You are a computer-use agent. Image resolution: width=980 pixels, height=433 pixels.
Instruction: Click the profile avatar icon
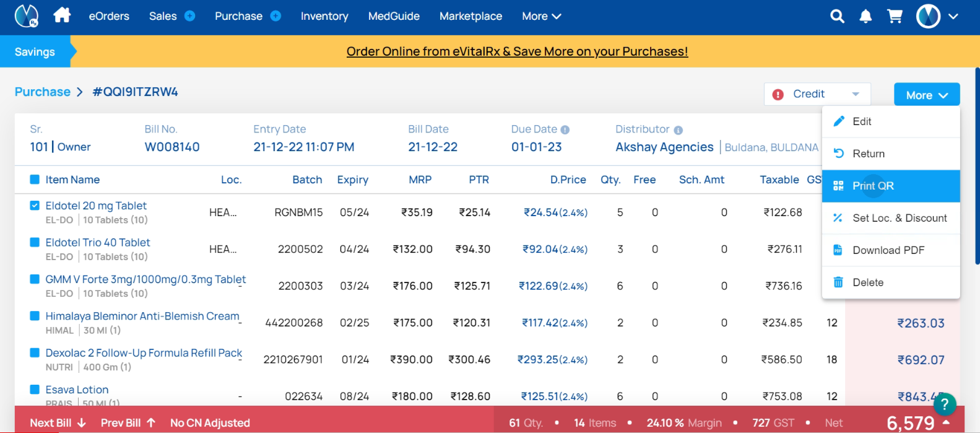point(928,16)
